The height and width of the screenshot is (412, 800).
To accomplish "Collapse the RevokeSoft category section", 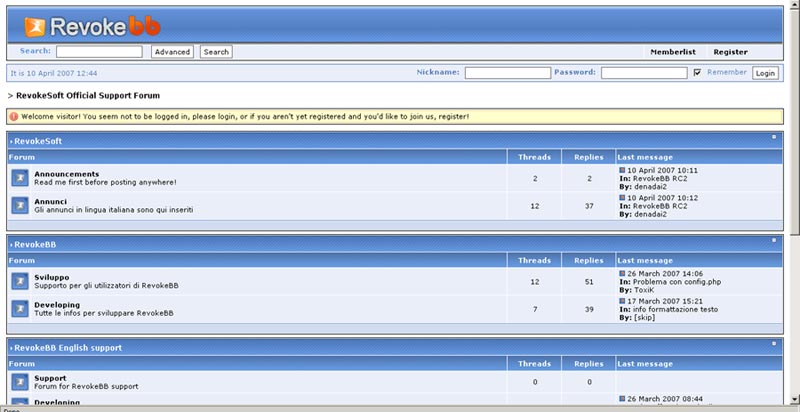I will [x=773, y=137].
